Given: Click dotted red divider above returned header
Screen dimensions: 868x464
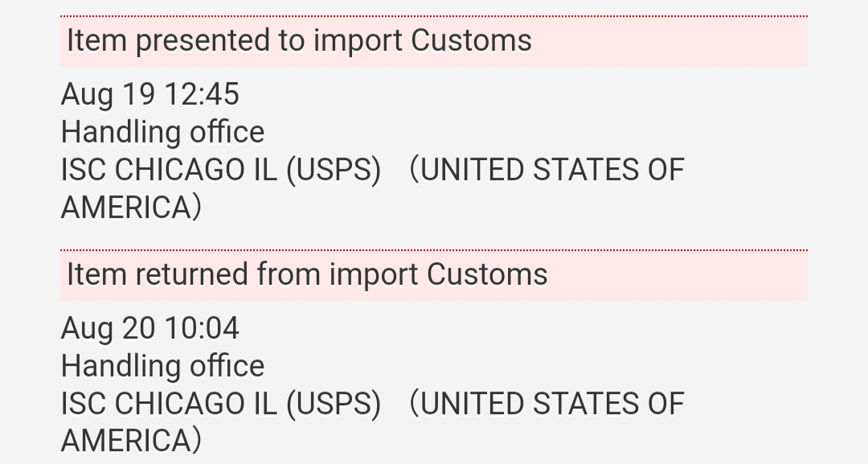Looking at the screenshot, I should pos(434,250).
